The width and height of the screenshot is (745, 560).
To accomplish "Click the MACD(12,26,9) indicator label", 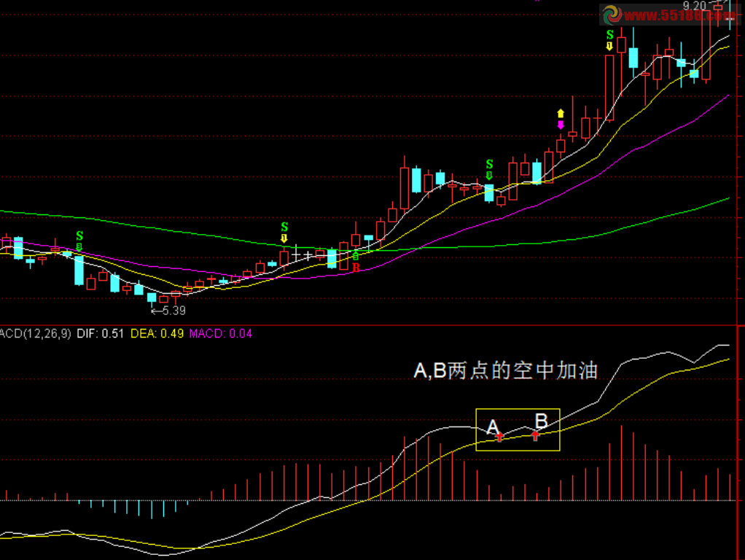I will 36,334.
